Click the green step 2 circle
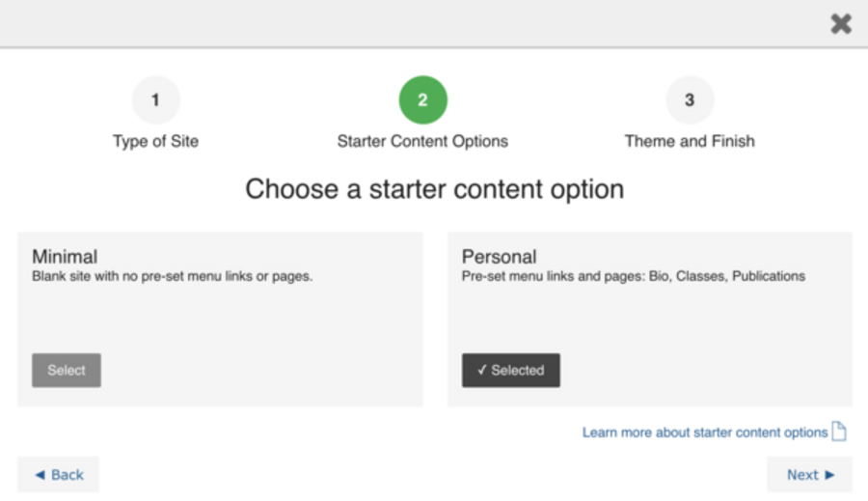The height and width of the screenshot is (501, 868). pyautogui.click(x=422, y=100)
